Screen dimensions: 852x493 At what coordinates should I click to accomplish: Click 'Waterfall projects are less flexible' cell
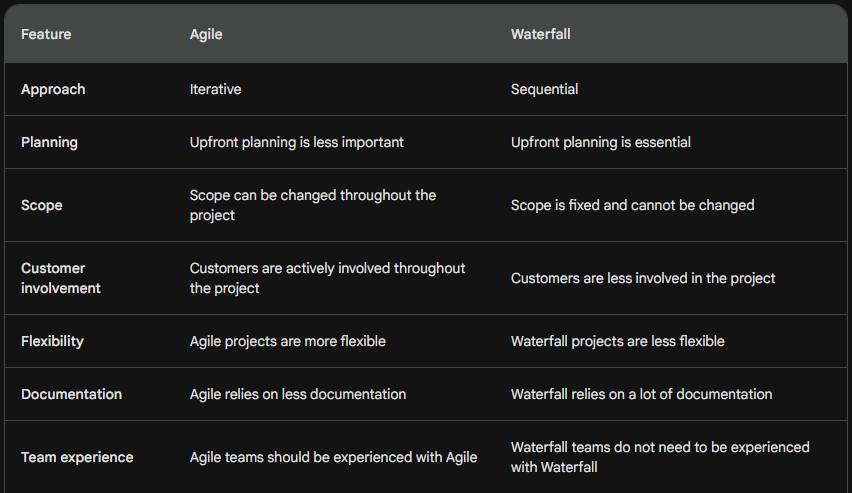tap(618, 341)
